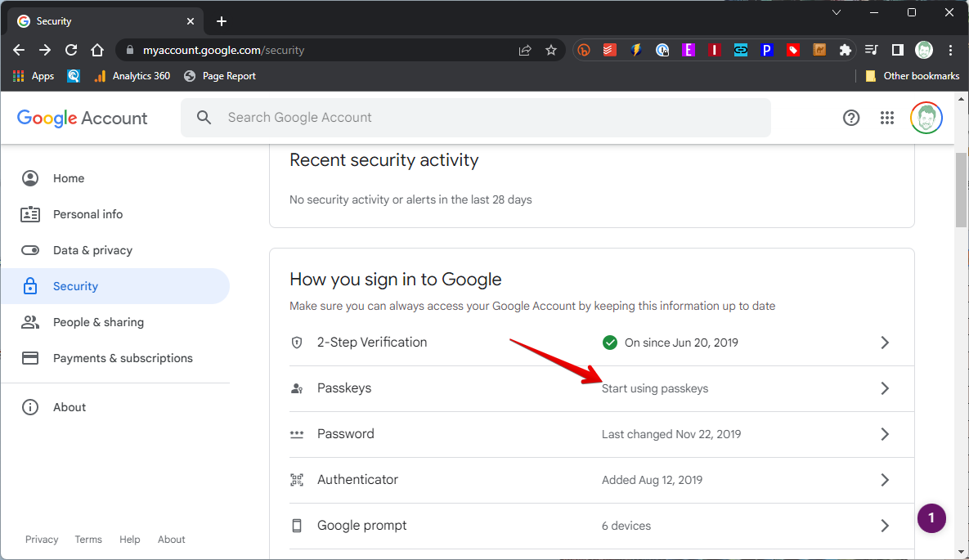969x560 pixels.
Task: Click the Start using passkeys link
Action: click(655, 388)
